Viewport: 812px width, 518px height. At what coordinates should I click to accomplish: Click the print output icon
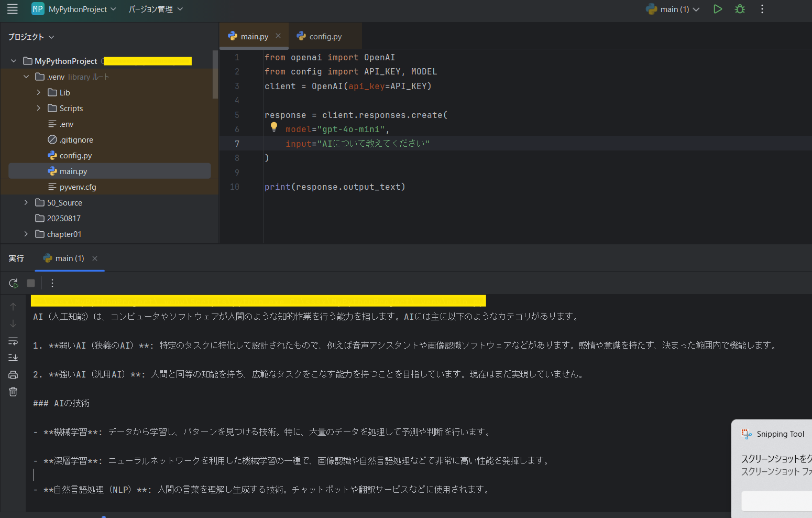coord(13,375)
